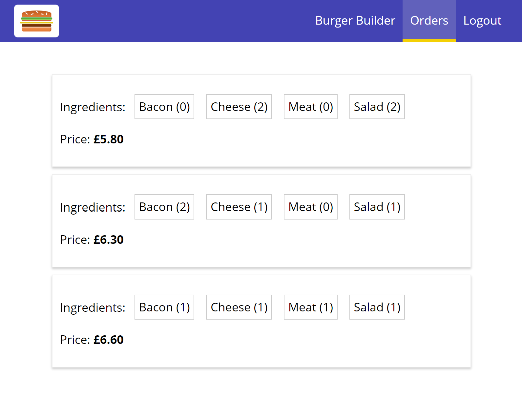
Task: Click Bacon (1) ingredient tag
Action: (x=164, y=307)
